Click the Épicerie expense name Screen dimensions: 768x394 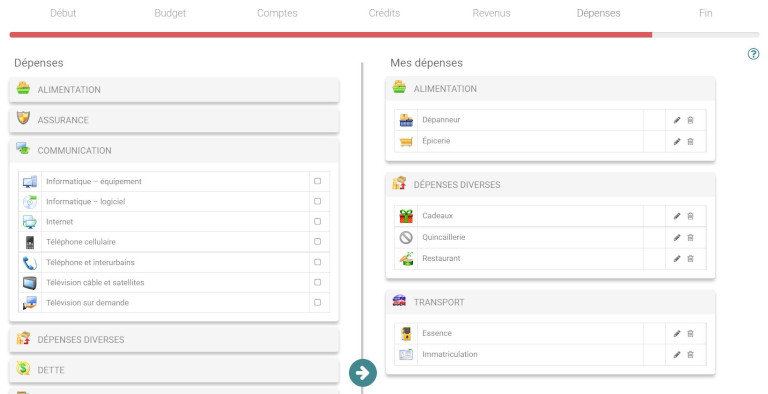click(x=436, y=141)
